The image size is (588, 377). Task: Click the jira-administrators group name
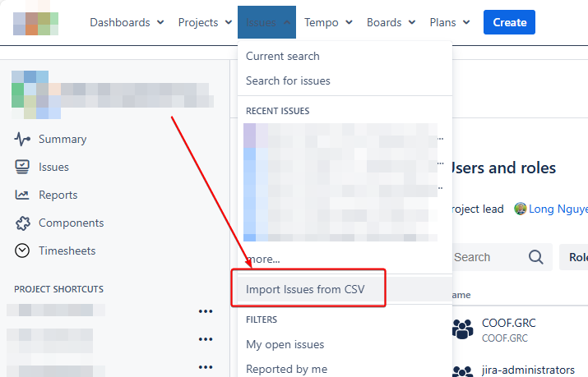528,370
